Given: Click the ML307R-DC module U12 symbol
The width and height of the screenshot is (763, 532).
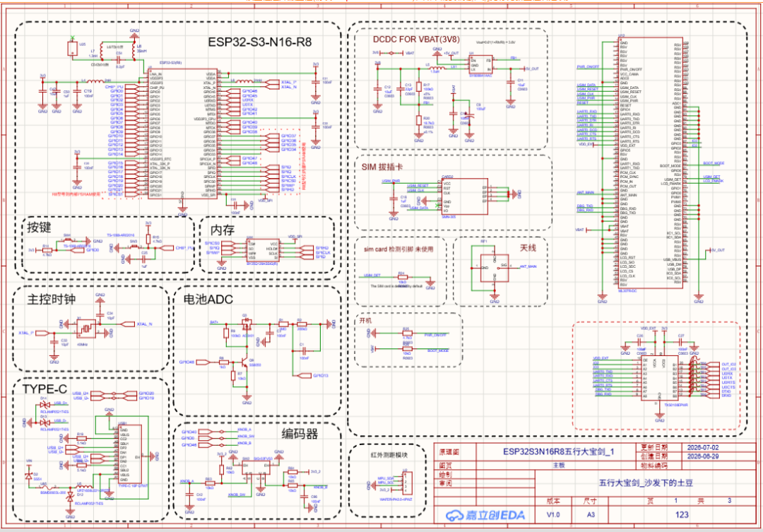Looking at the screenshot, I should coord(650,164).
